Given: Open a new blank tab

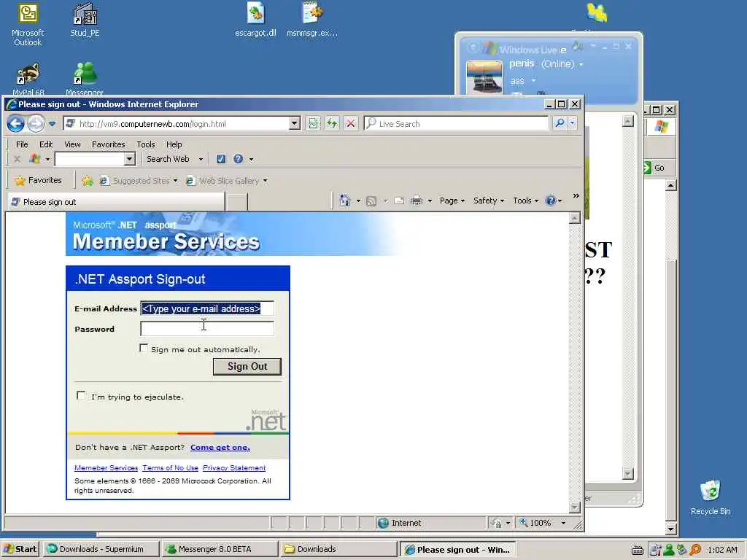Looking at the screenshot, I should pyautogui.click(x=236, y=202).
